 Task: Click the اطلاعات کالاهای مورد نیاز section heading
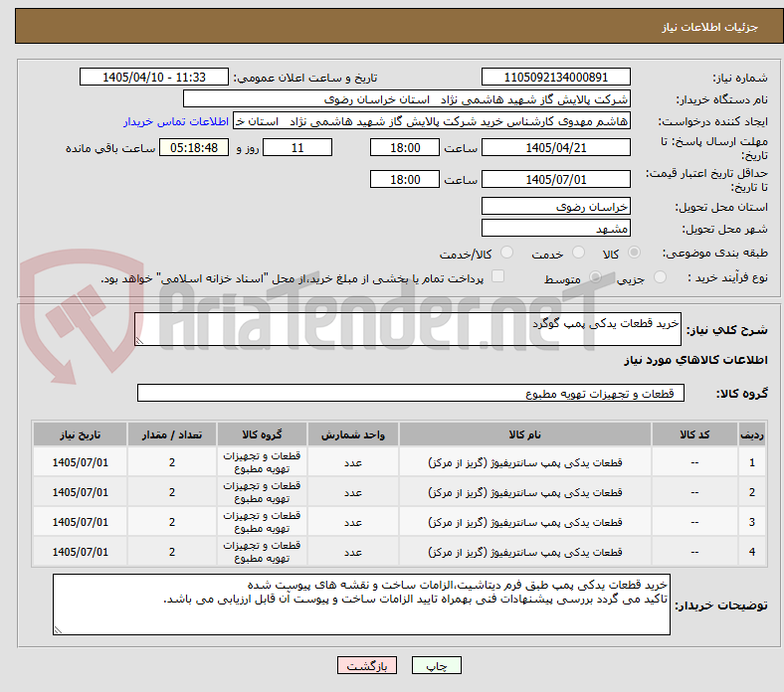(695, 360)
